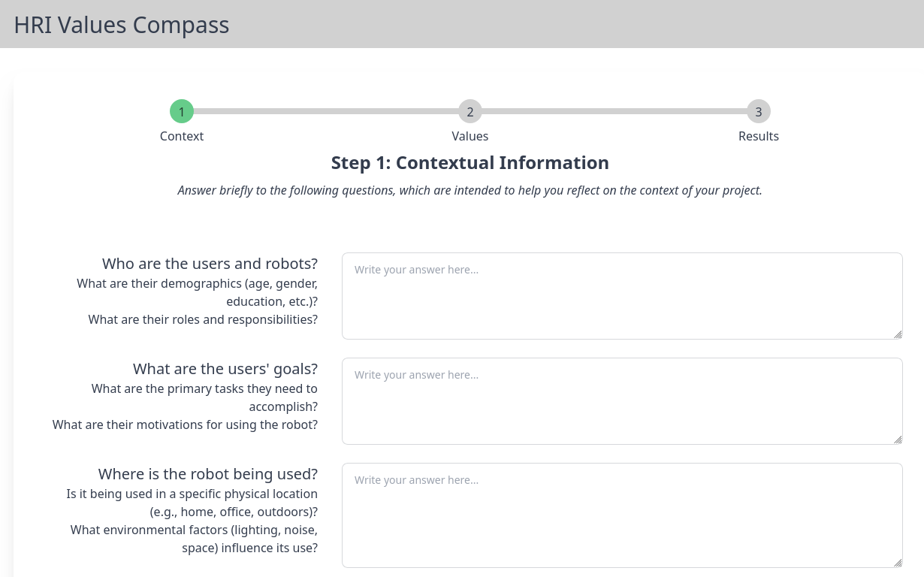Click the "What are the users' goals?" label

(x=225, y=369)
